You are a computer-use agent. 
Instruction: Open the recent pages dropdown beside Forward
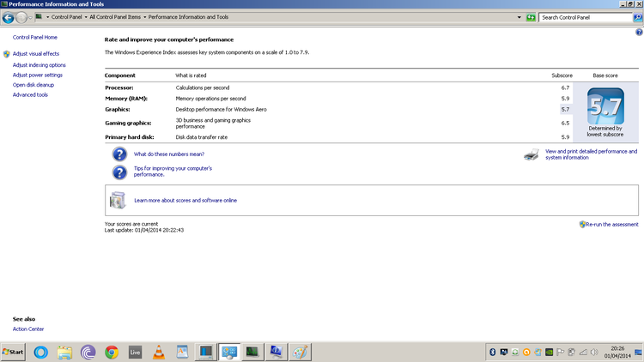(30, 18)
